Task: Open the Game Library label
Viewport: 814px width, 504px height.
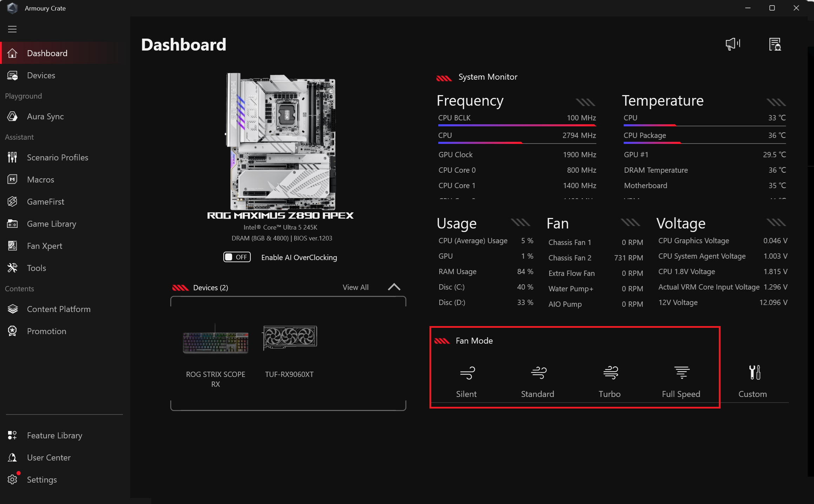Action: 52,224
